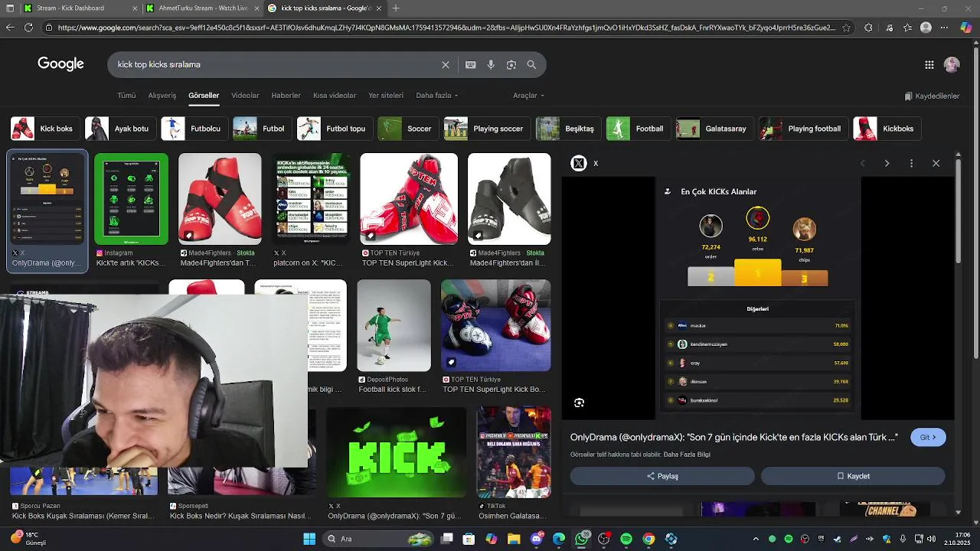Viewport: 980px width, 551px height.
Task: Open Chrome from the taskbar
Action: click(x=648, y=539)
